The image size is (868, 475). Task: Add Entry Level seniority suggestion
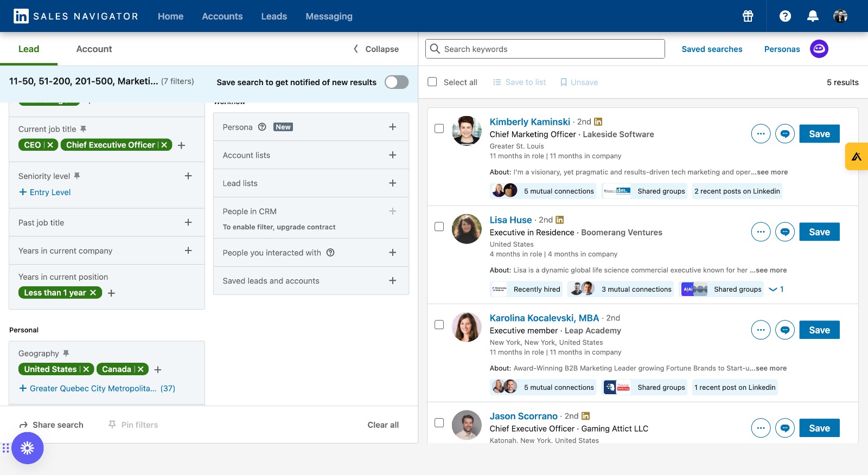pos(45,192)
